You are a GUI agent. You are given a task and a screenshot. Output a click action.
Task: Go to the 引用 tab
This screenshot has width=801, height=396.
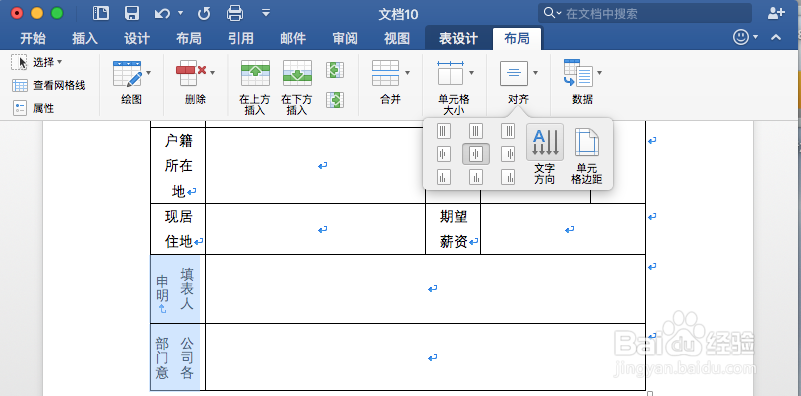click(241, 38)
